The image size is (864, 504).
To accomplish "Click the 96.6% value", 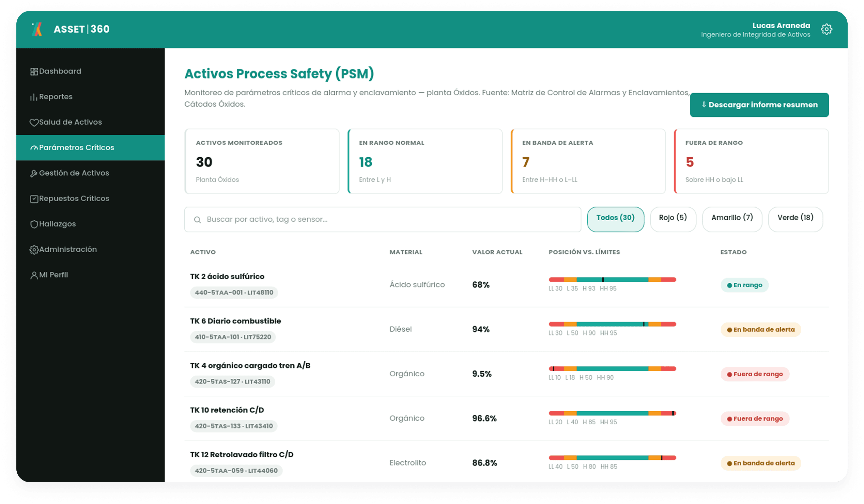I will point(484,418).
